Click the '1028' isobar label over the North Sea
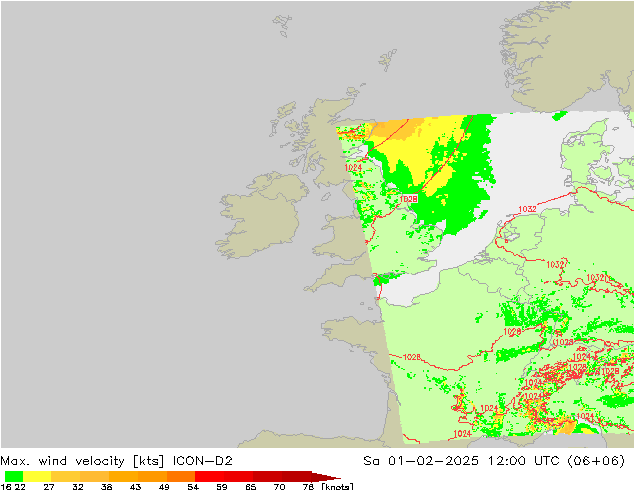The image size is (634, 490). (x=408, y=199)
